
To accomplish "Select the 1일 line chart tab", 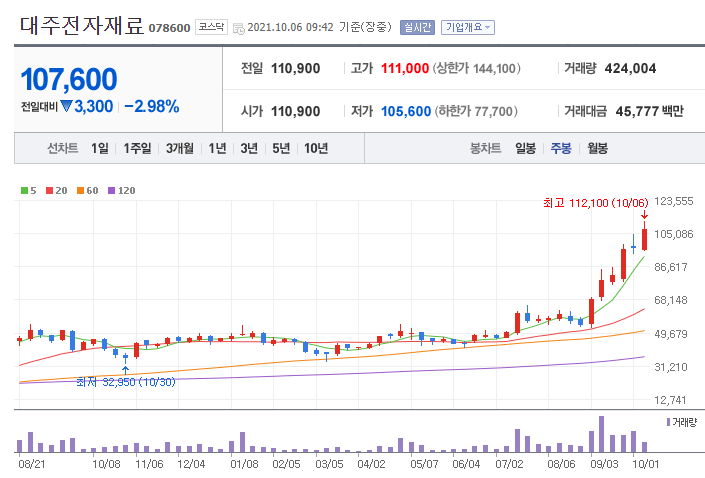I will click(x=100, y=148).
